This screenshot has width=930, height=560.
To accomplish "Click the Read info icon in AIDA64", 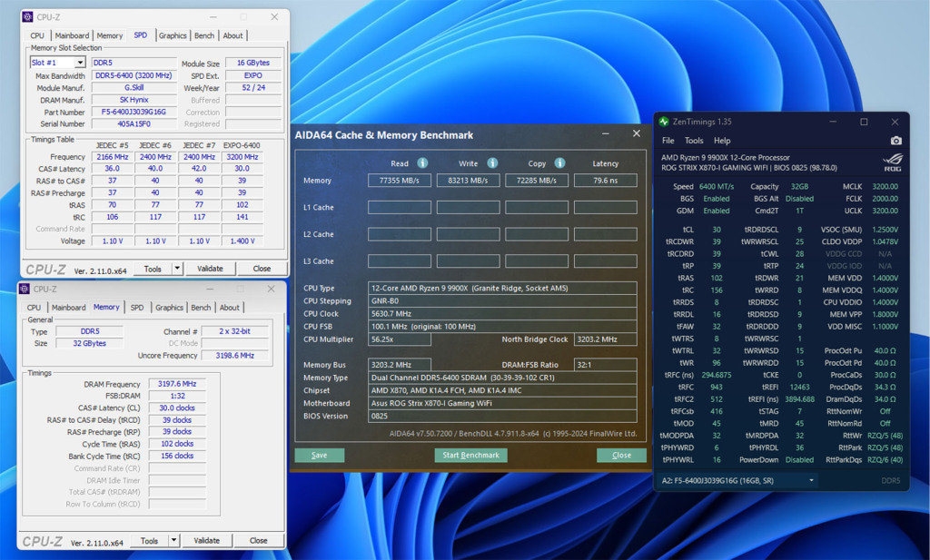I will pos(422,163).
